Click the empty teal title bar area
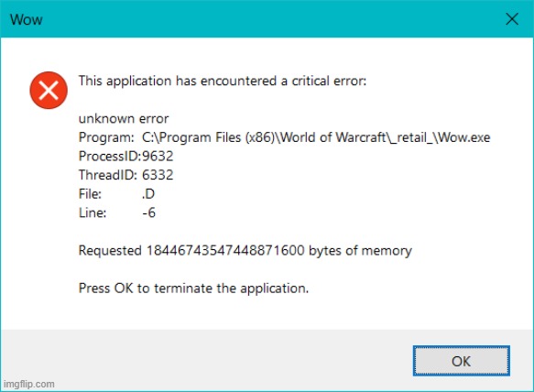This screenshot has width=534, height=392. (272, 19)
